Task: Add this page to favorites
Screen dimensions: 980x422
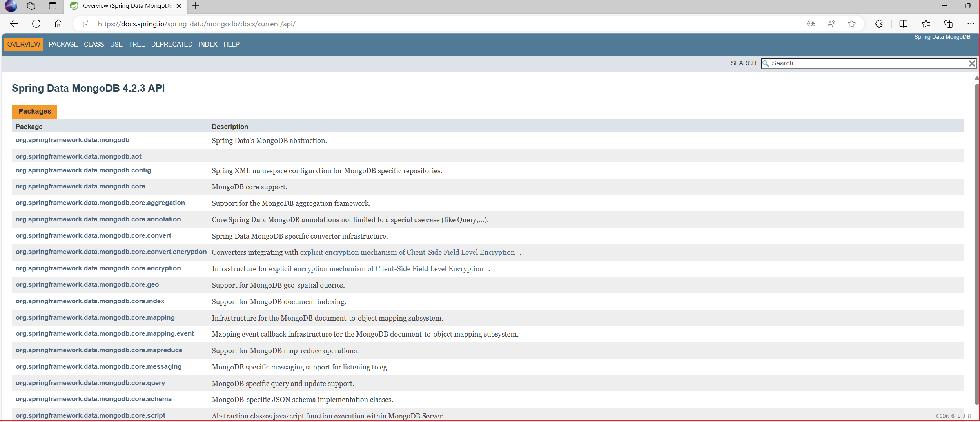Action: tap(851, 24)
